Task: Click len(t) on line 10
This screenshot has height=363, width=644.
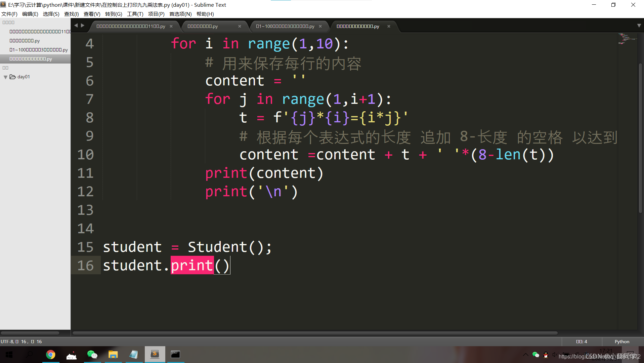Action: 520,155
